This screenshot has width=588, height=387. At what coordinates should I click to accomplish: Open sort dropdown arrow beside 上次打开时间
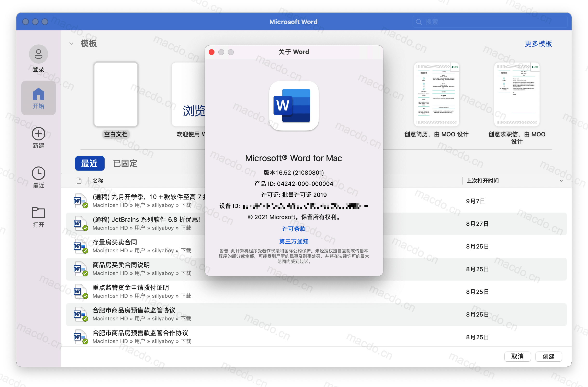[561, 181]
